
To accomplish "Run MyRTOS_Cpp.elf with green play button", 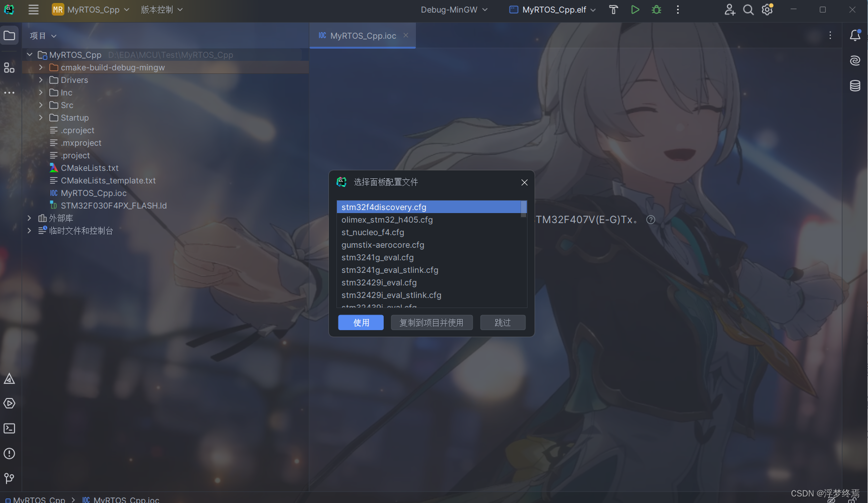I will pos(635,10).
